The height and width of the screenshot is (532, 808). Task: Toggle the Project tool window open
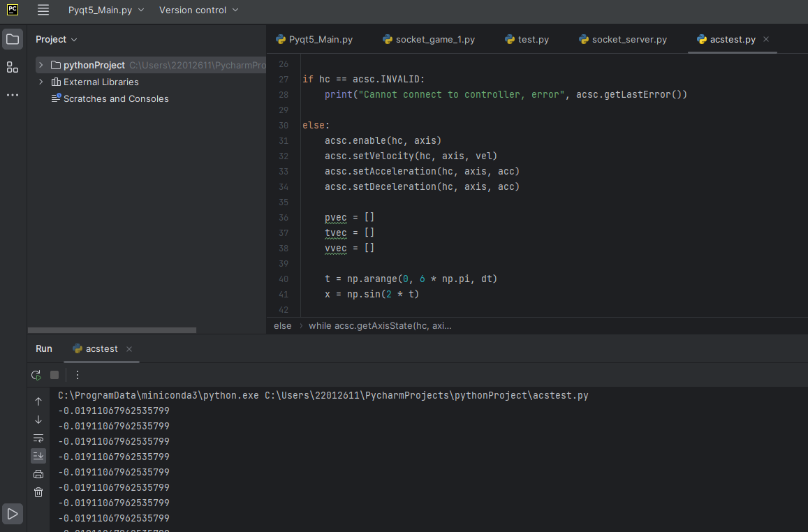click(x=12, y=39)
